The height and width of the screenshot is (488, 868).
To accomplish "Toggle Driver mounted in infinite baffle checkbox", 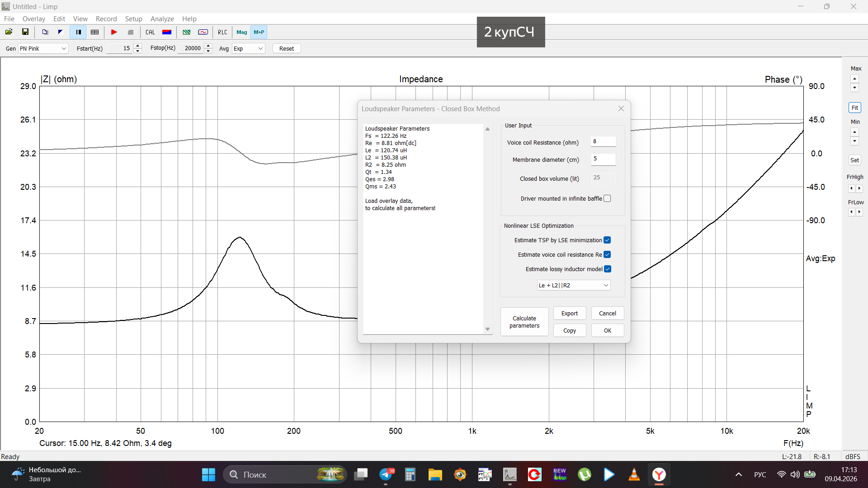I will click(x=607, y=198).
